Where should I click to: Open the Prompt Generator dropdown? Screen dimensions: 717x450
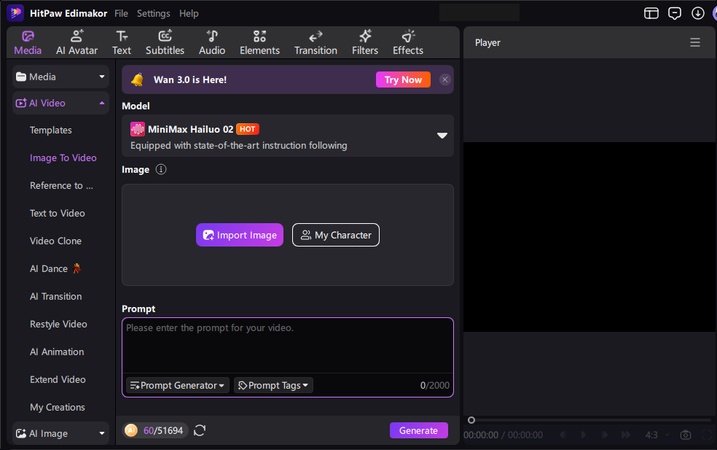pyautogui.click(x=177, y=386)
